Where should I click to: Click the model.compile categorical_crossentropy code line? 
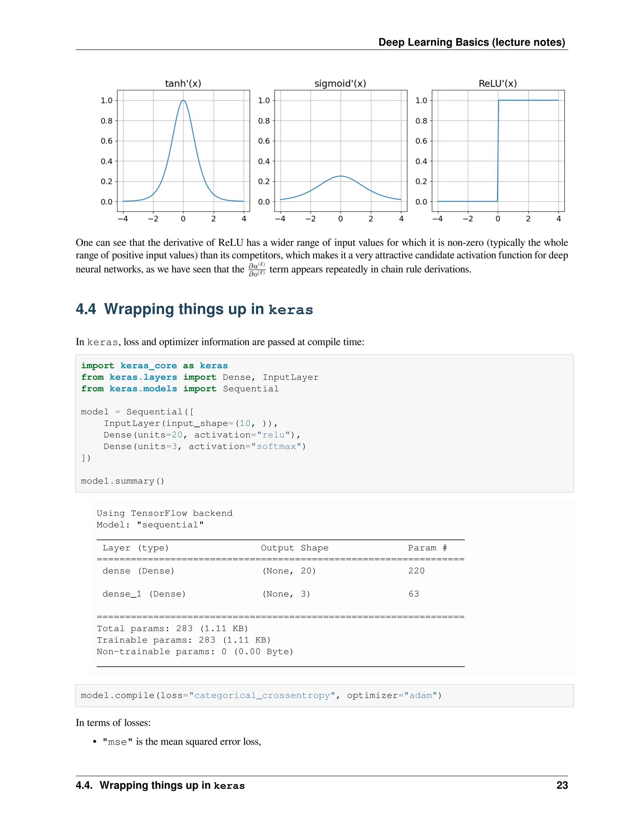pos(261,695)
